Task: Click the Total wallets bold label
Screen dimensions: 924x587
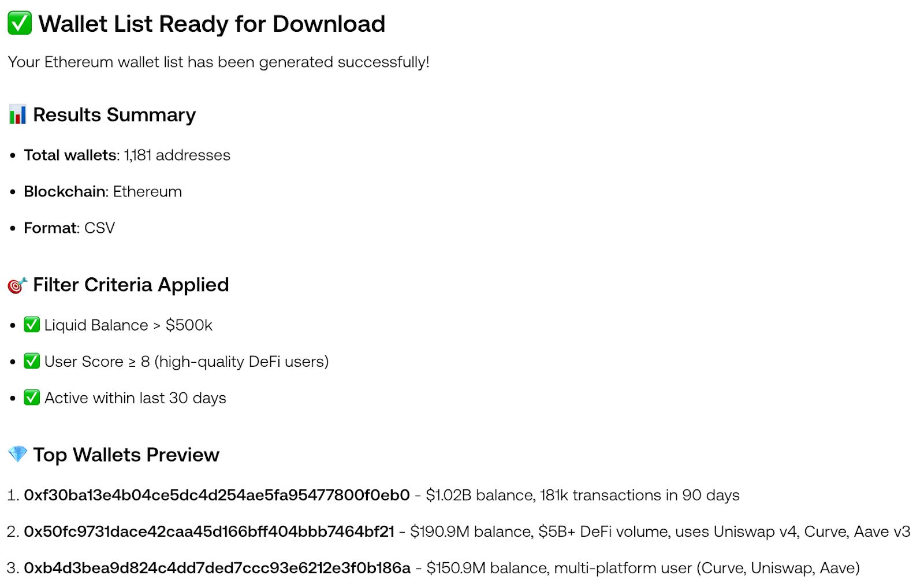Action: coord(70,155)
